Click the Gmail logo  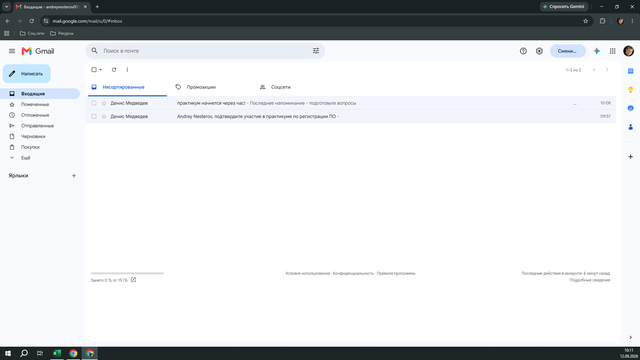tap(38, 51)
